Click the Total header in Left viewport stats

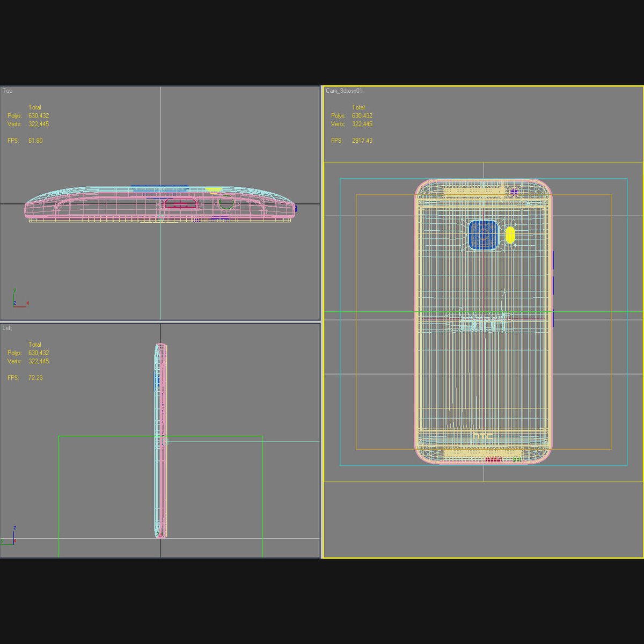35,345
